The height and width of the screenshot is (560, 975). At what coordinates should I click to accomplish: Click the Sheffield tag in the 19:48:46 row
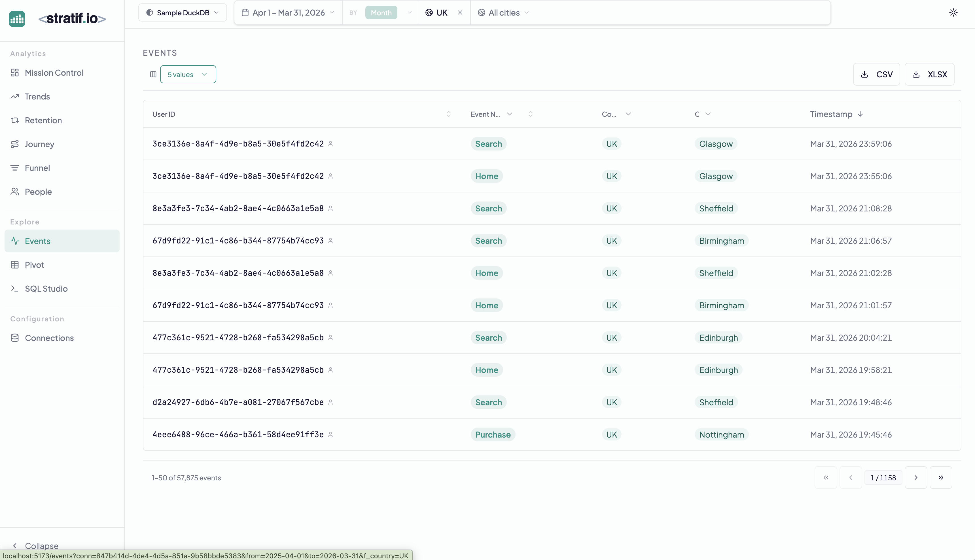click(x=716, y=402)
